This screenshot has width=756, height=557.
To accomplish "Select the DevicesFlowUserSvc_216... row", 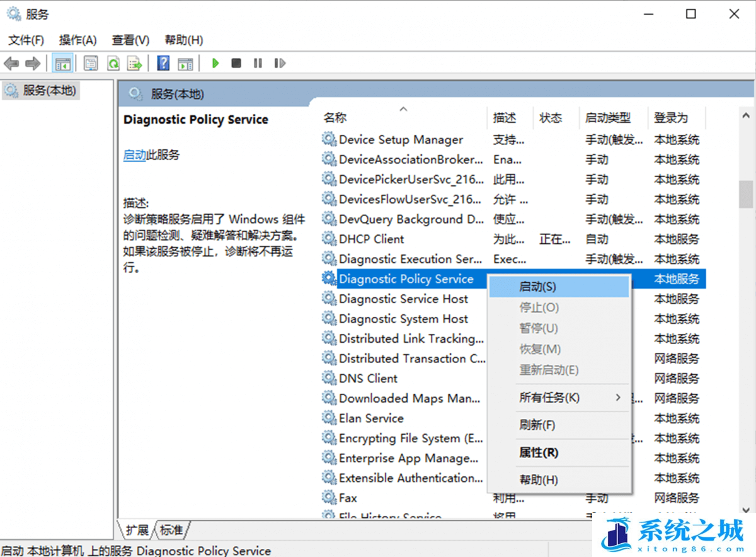I will click(x=513, y=199).
